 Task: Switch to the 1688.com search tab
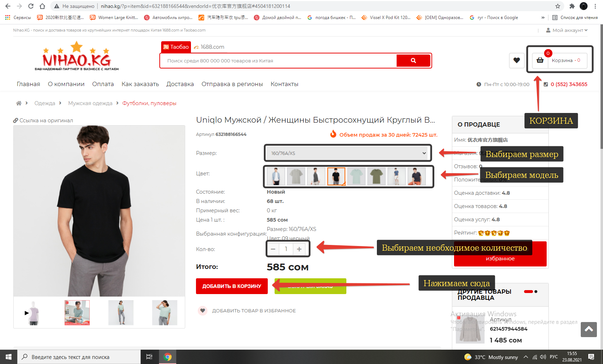[x=209, y=47]
